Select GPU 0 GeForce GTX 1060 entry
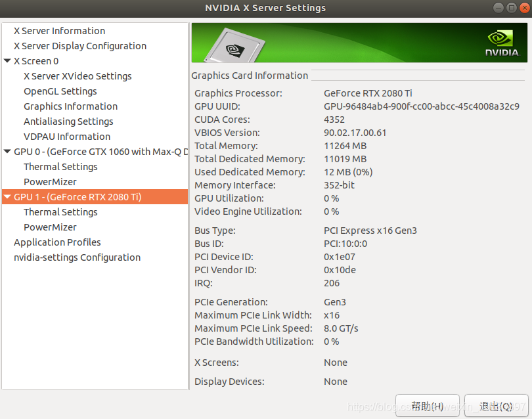The width and height of the screenshot is (532, 419). pos(100,152)
